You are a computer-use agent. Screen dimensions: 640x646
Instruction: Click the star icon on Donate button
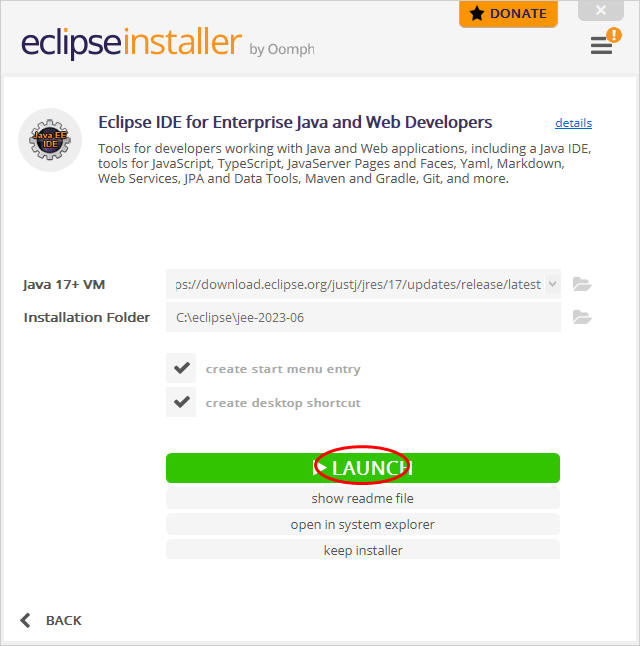(477, 14)
